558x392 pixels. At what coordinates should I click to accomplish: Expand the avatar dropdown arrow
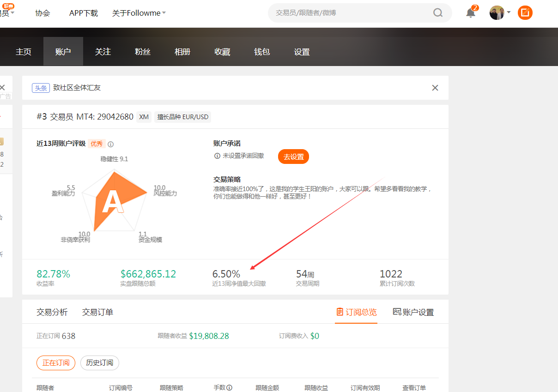(509, 12)
